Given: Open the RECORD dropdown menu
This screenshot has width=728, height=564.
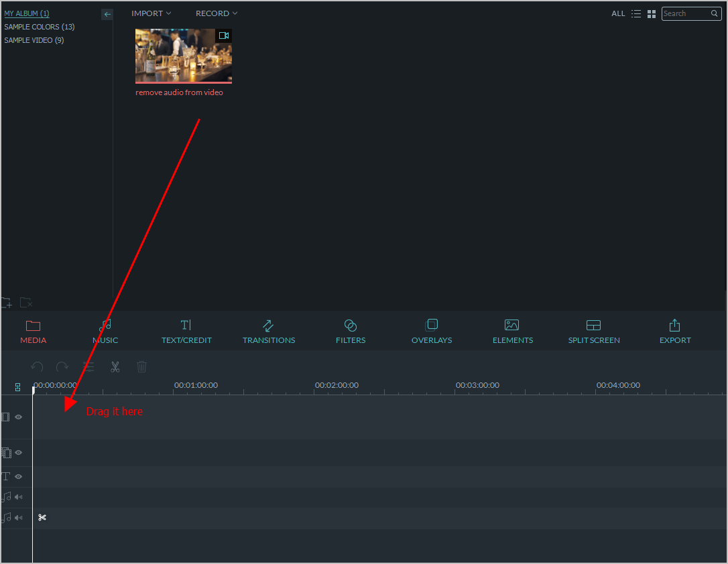Looking at the screenshot, I should (216, 13).
